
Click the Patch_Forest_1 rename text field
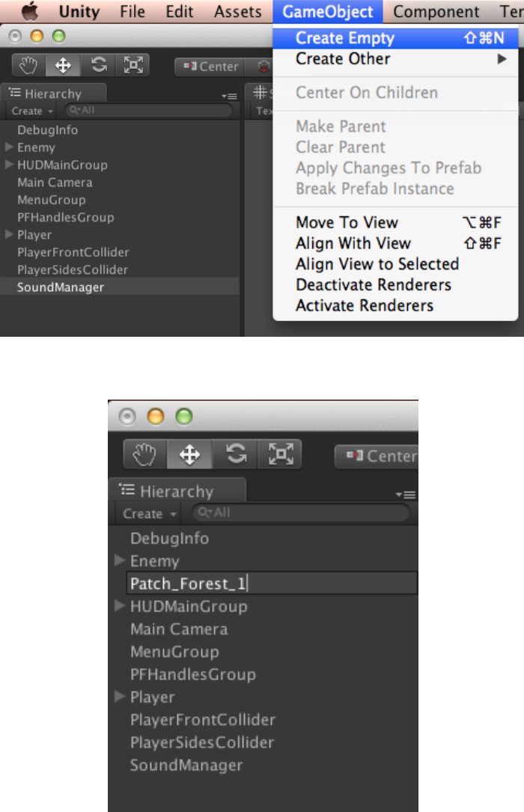pyautogui.click(x=272, y=583)
